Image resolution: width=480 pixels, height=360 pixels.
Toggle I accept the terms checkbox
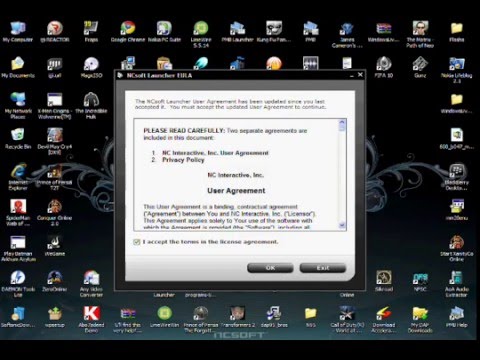[x=136, y=242]
